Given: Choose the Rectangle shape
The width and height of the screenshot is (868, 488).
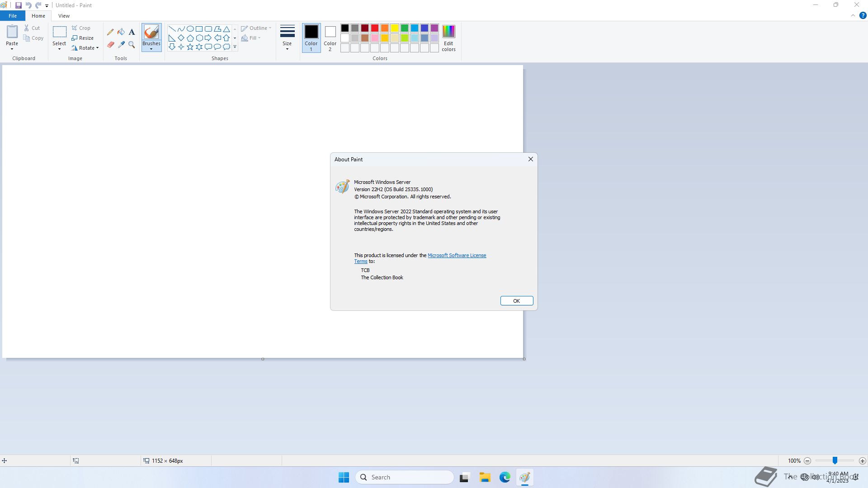Looking at the screenshot, I should (x=199, y=29).
